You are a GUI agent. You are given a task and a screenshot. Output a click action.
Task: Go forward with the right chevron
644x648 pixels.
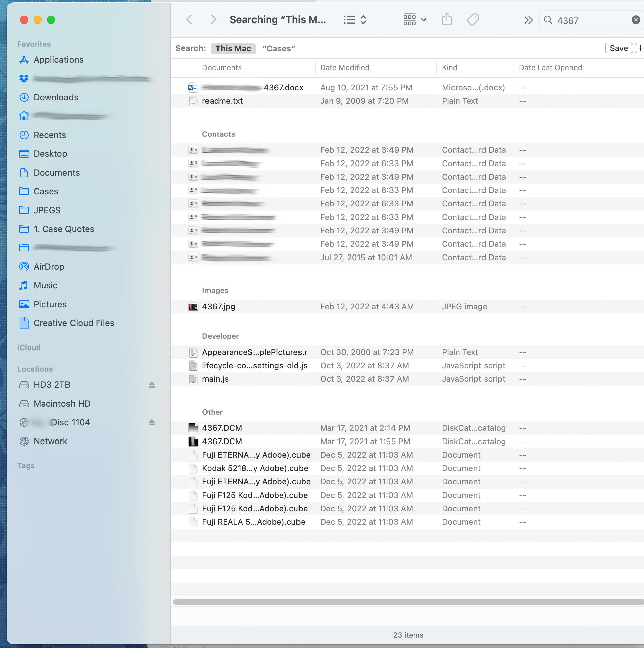tap(213, 20)
